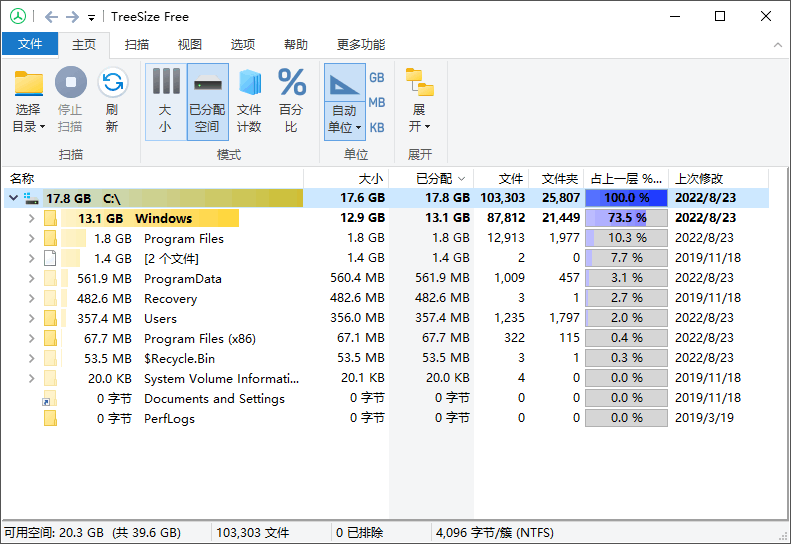Toggle 大小 size mode
Image resolution: width=791 pixels, height=544 pixels.
(165, 101)
